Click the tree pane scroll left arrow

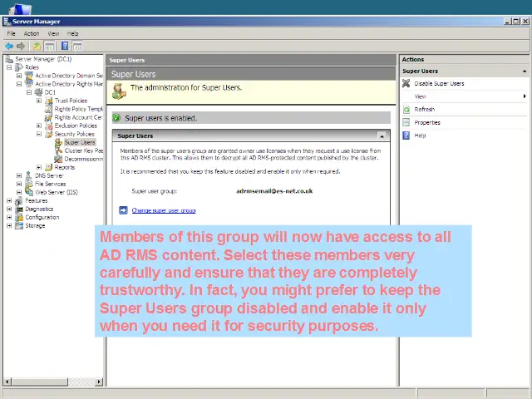(7, 382)
